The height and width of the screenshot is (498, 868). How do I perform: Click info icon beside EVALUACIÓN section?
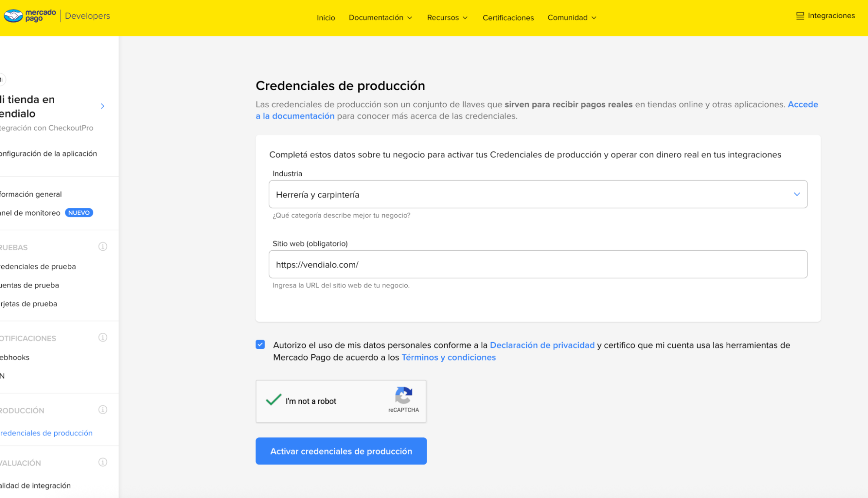[x=103, y=462]
